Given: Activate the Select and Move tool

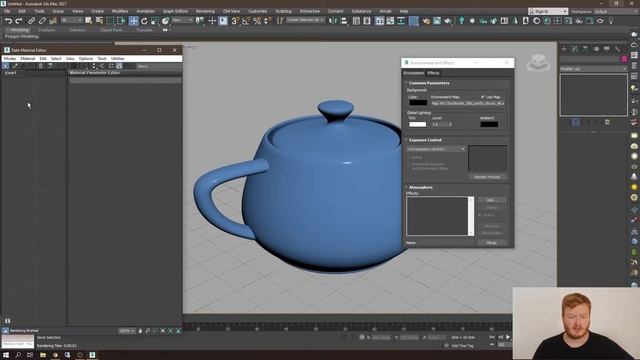Looking at the screenshot, I should click(133, 21).
